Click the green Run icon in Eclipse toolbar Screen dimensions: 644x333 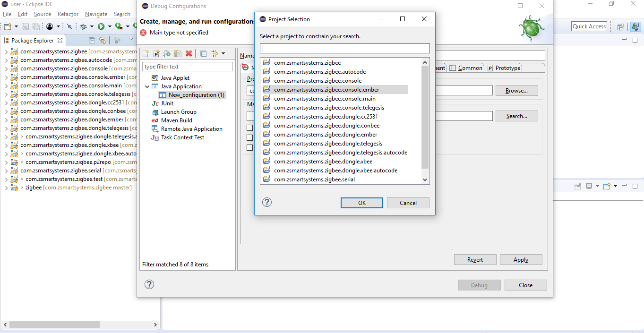pos(101,26)
